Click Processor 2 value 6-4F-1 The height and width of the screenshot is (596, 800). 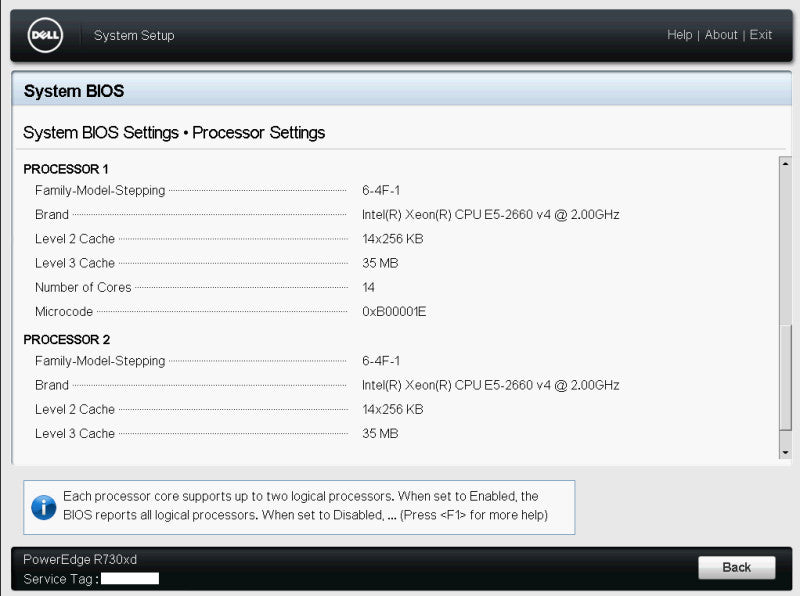coord(381,361)
